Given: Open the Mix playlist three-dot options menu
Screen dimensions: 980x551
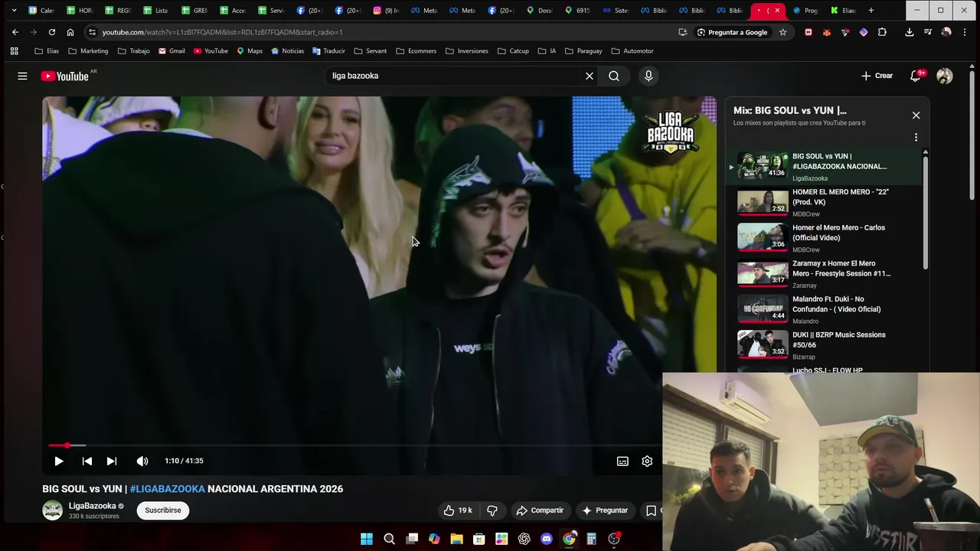Looking at the screenshot, I should [x=916, y=138].
